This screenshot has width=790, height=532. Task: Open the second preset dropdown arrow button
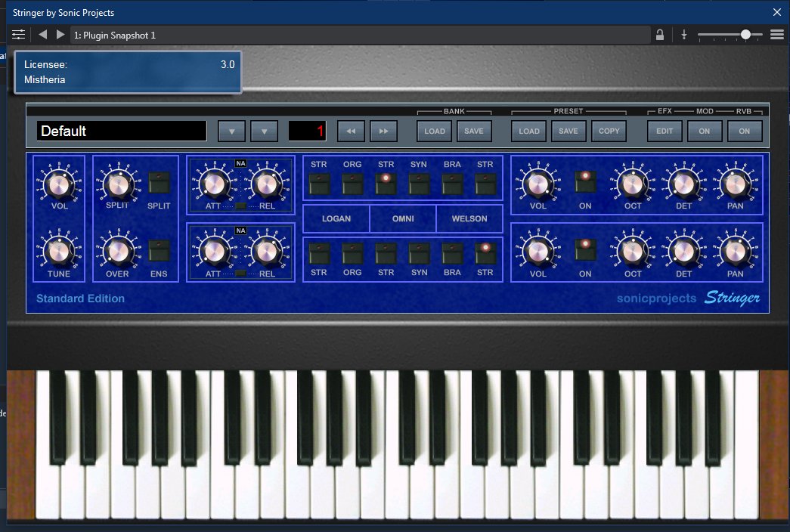264,131
